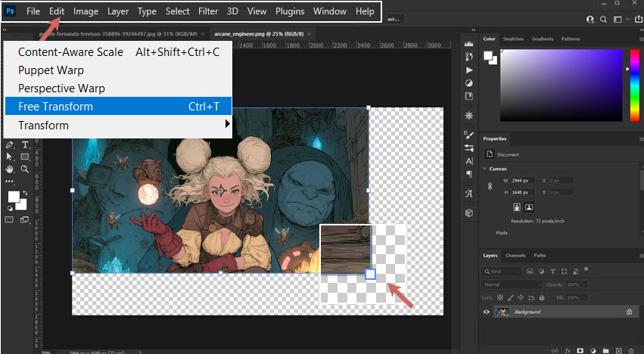Set canvas to portrait orientation button
This screenshot has height=354, width=644.
[517, 207]
